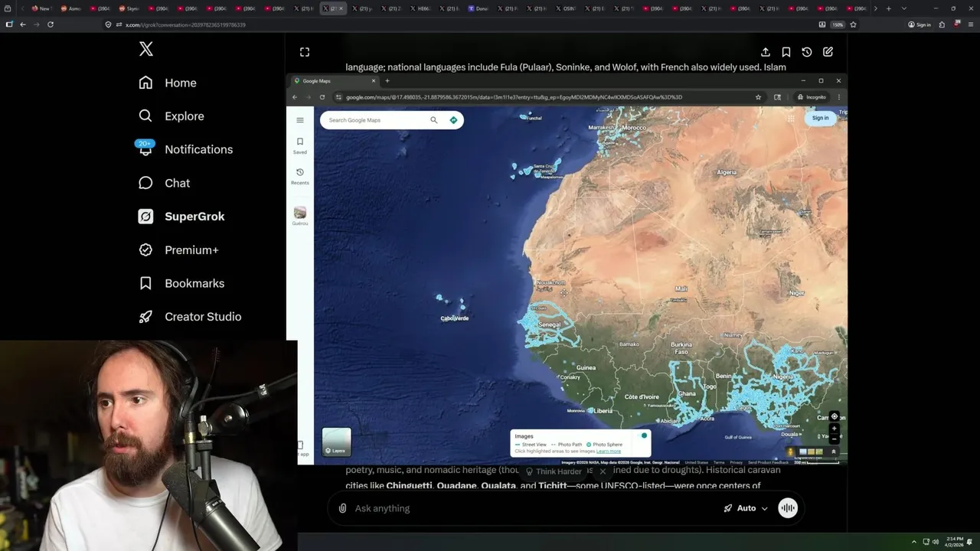Open Creator Studio

[x=190, y=317]
